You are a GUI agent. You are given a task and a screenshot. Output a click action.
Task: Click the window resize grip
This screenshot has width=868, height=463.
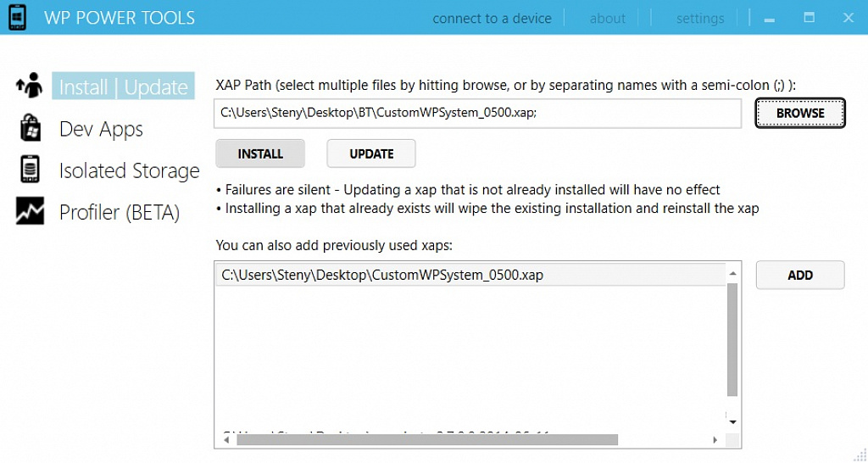pyautogui.click(x=860, y=455)
